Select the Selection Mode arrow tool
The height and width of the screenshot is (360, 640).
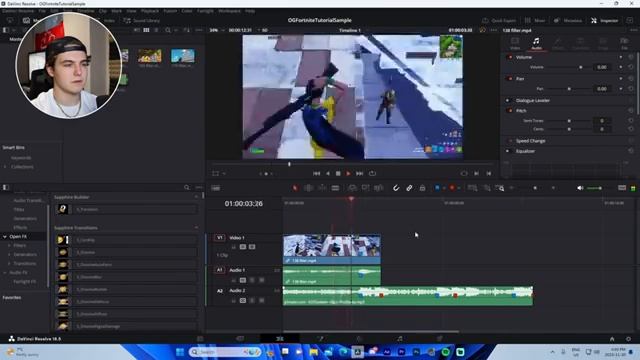point(295,188)
